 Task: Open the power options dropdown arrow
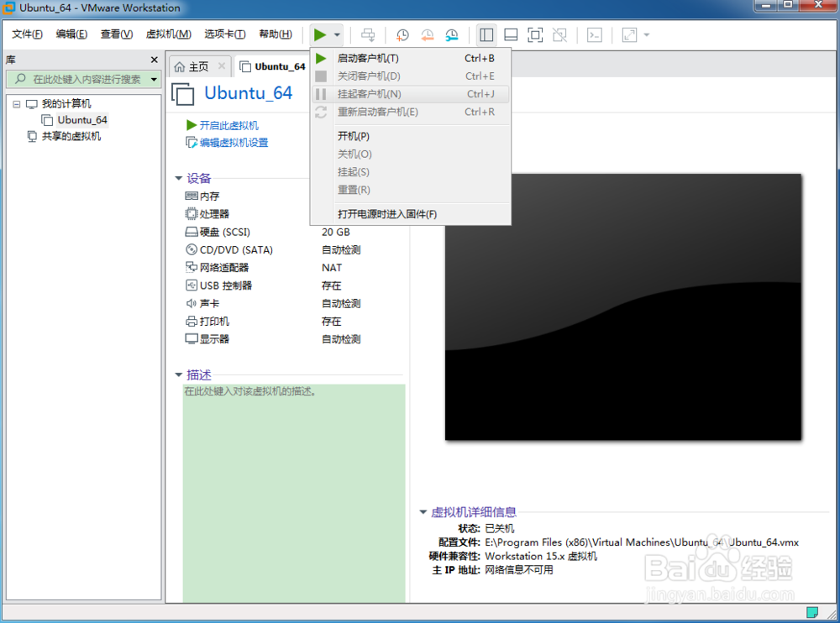point(337,34)
